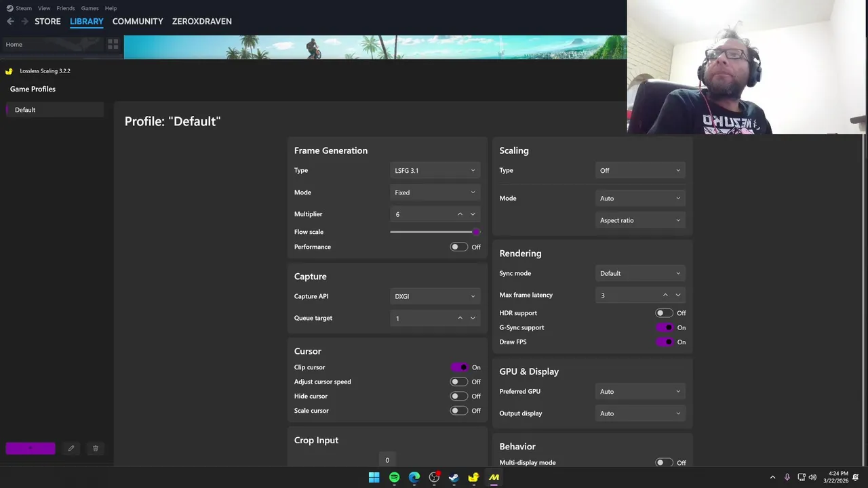Click the yellow M app taskbar icon
Image resolution: width=868 pixels, height=488 pixels.
(494, 477)
